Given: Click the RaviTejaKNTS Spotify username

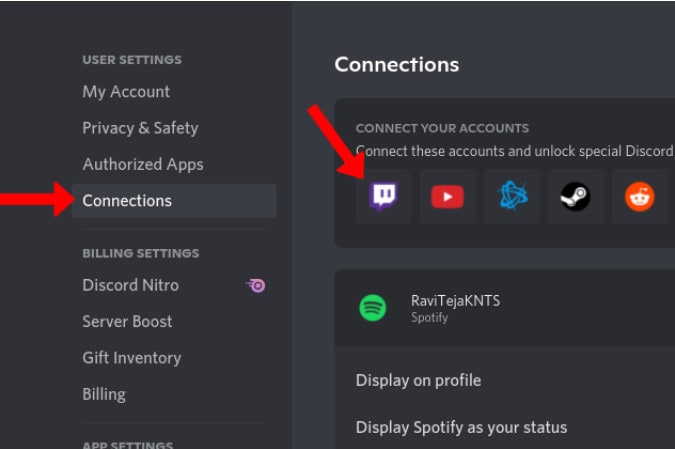Looking at the screenshot, I should click(455, 300).
